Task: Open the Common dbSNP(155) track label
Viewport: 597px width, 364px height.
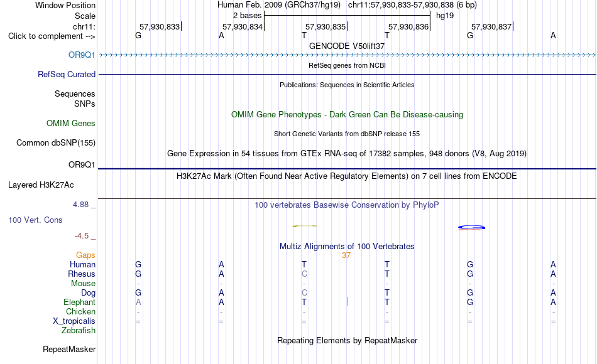Action: coord(55,142)
